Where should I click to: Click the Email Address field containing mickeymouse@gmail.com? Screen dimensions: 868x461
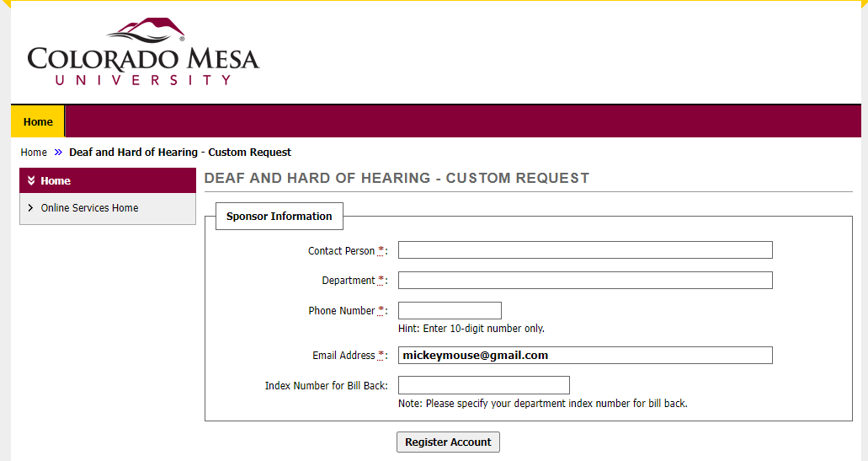tap(585, 356)
